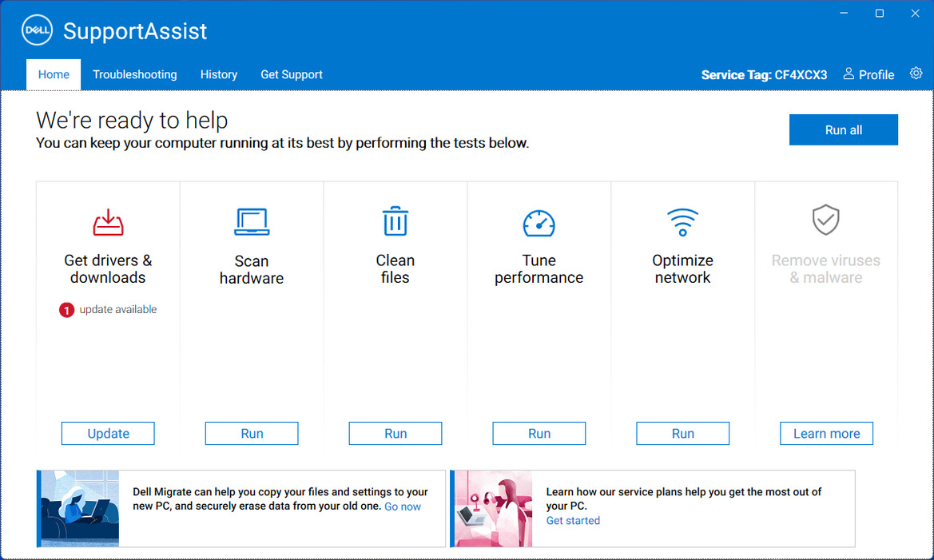Click Update under Get drivers & downloads
The image size is (934, 560).
coord(108,434)
